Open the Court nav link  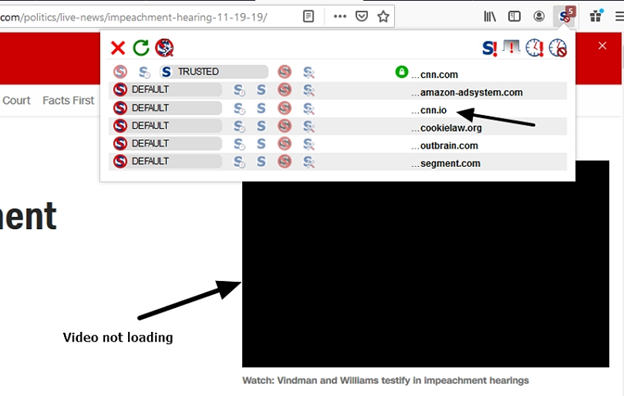tap(16, 100)
